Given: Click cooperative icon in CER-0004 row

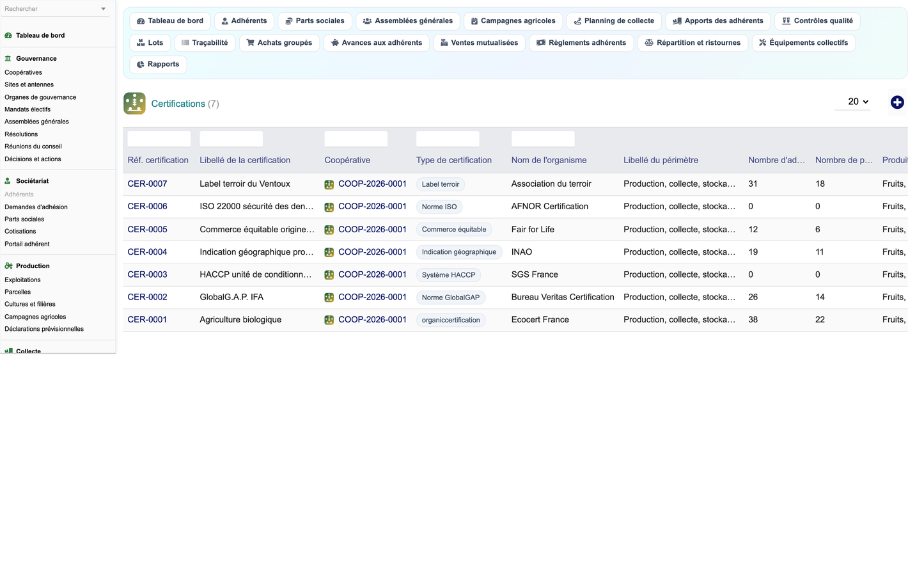Looking at the screenshot, I should tap(329, 252).
